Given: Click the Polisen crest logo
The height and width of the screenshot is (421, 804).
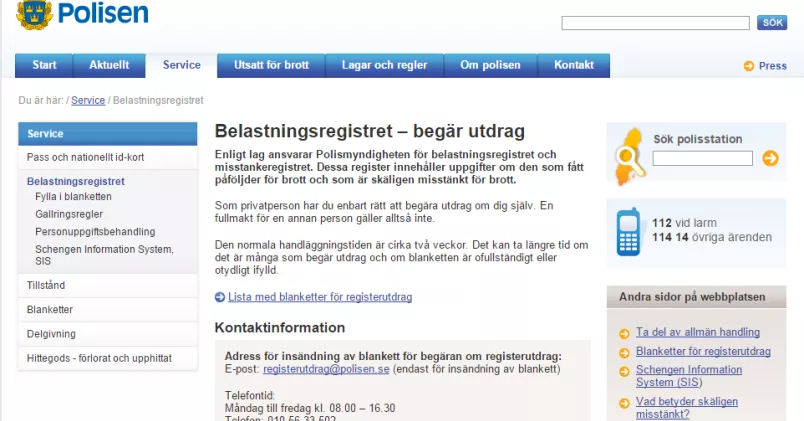Looking at the screenshot, I should (x=34, y=14).
